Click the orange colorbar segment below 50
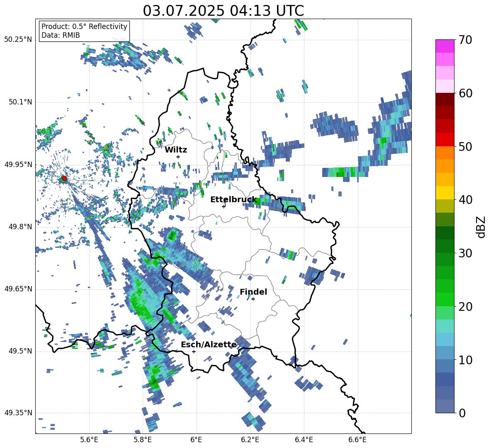Screen dimensions: 491x448 445,153
